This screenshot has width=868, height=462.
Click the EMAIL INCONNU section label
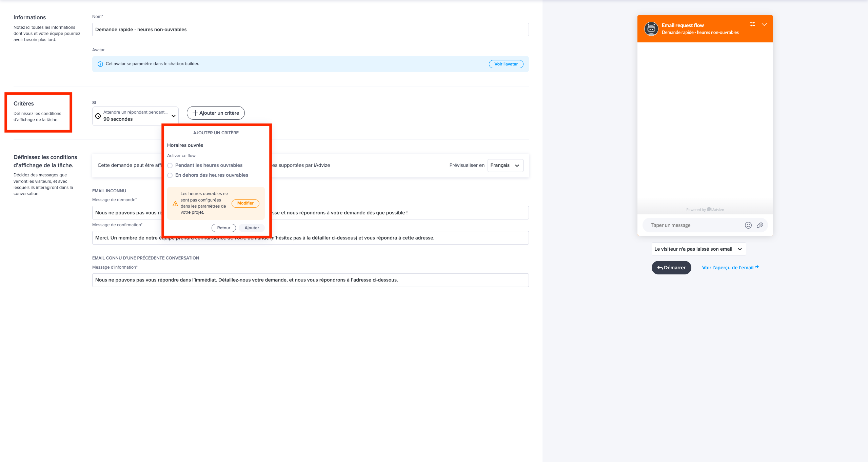(109, 191)
